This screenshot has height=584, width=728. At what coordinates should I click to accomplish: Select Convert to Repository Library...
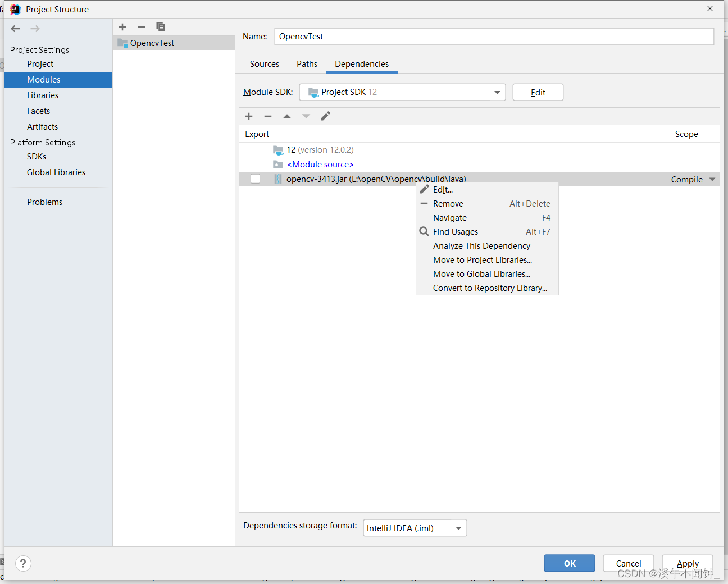click(487, 288)
